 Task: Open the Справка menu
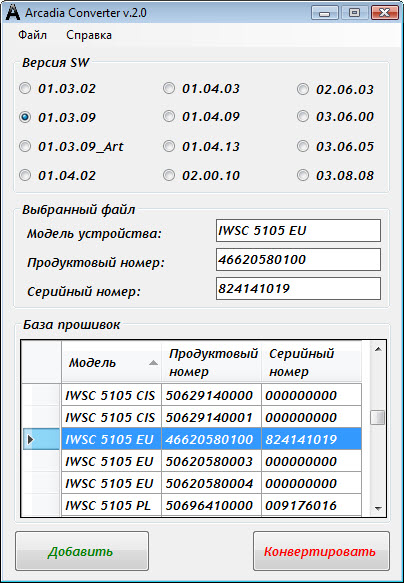coord(89,35)
